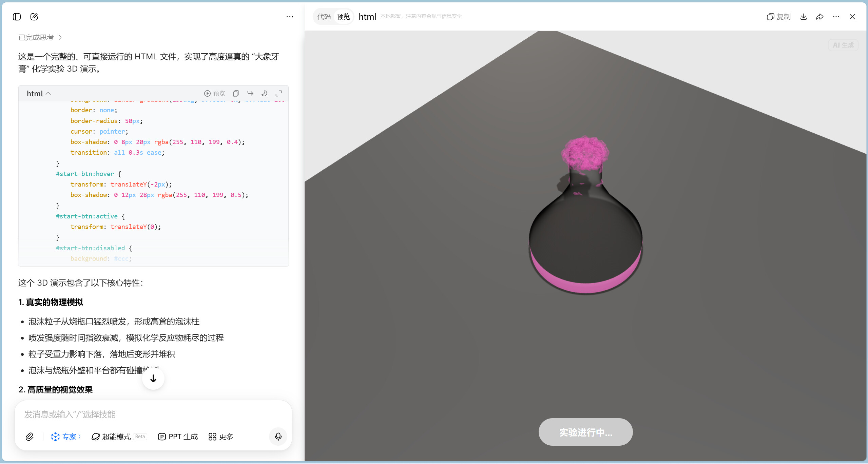Copy code block with copy icon
The width and height of the screenshot is (868, 464).
tap(236, 93)
